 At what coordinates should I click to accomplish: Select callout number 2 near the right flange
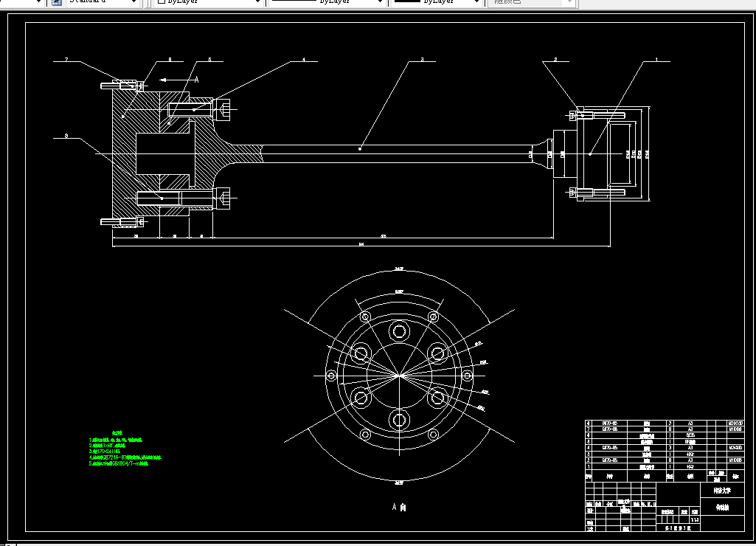[555, 59]
